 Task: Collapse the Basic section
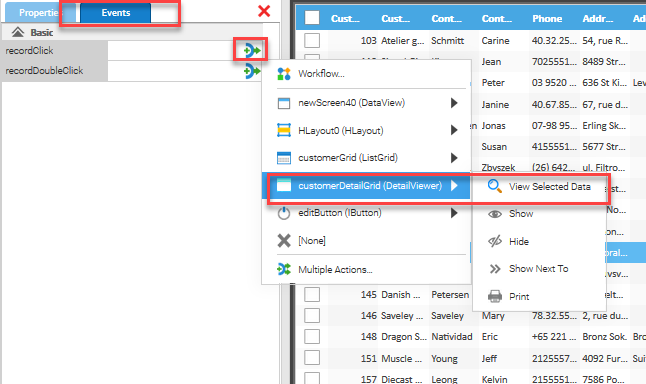point(18,32)
